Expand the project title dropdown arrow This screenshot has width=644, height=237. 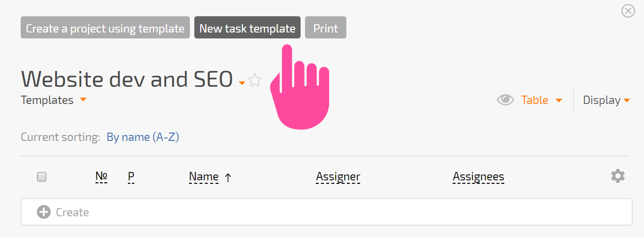(x=242, y=83)
